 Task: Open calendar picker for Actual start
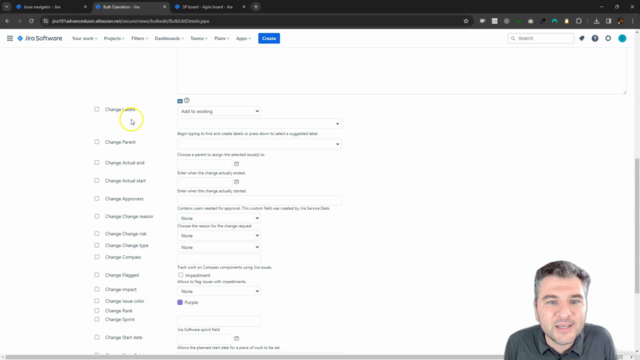236,182
